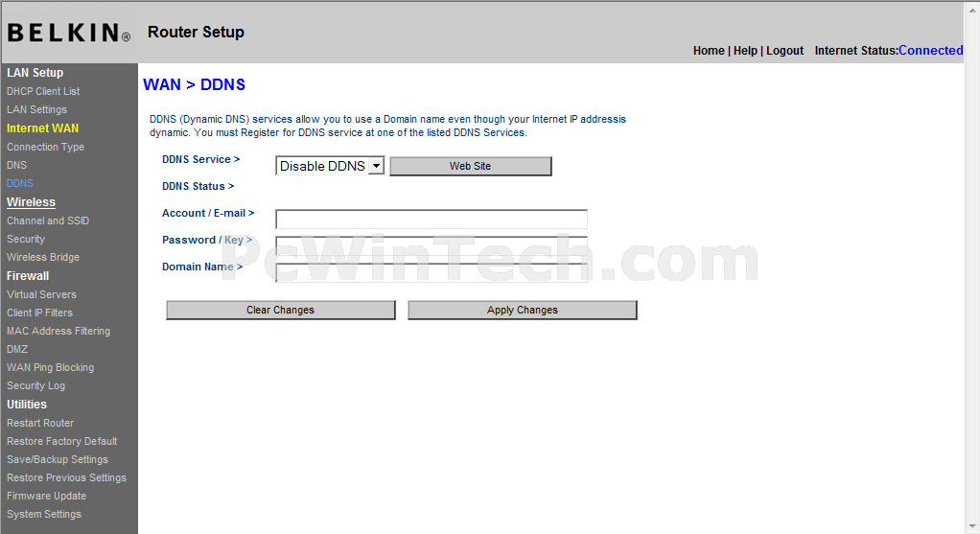Screen dimensions: 980x534
Task: Open DHCP Client List page
Action: coord(43,91)
